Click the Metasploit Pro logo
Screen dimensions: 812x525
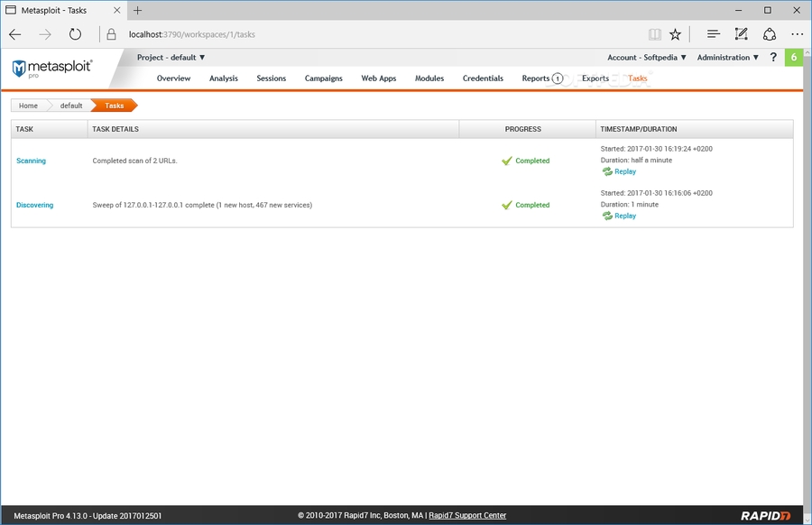tap(52, 69)
